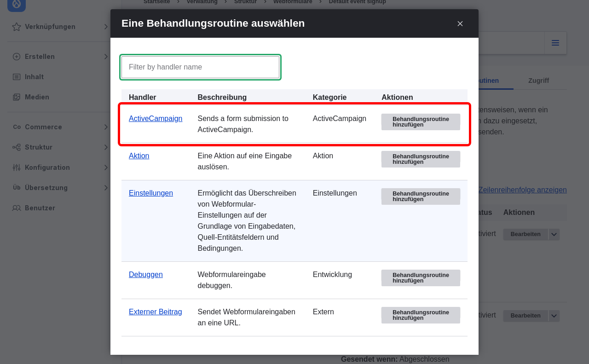589x364 pixels.
Task: Open the ActiveCampaign handler link
Action: [x=156, y=118]
